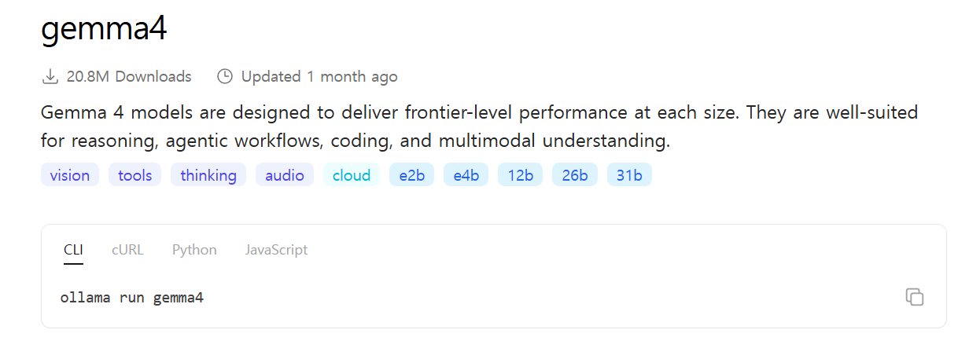
Task: Select the e4b size tag
Action: coord(466,175)
